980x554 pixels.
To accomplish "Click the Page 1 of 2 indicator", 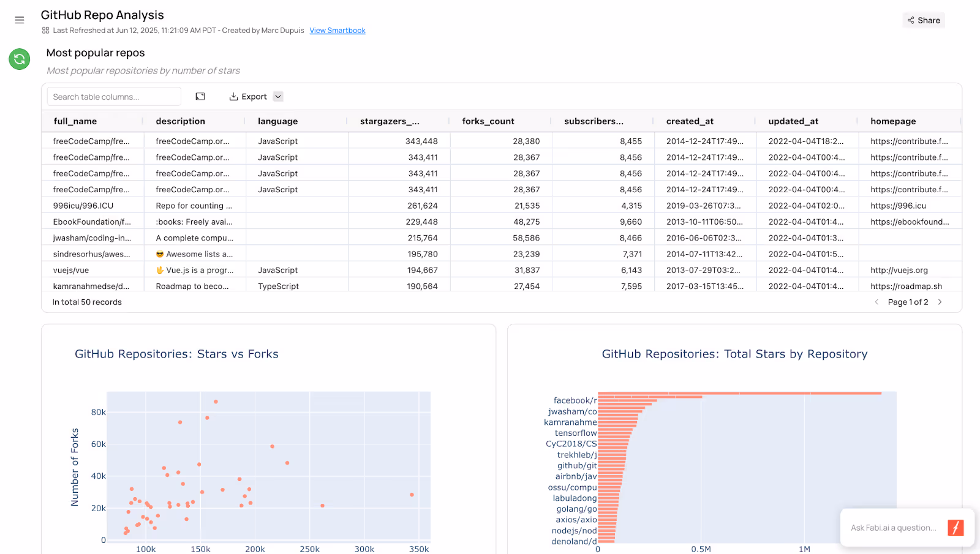I will pyautogui.click(x=908, y=302).
